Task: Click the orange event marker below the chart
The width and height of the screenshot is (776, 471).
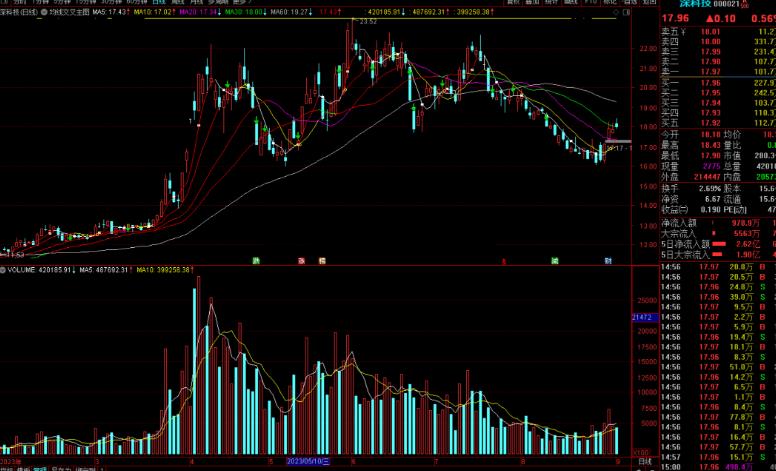Action: click(x=322, y=261)
